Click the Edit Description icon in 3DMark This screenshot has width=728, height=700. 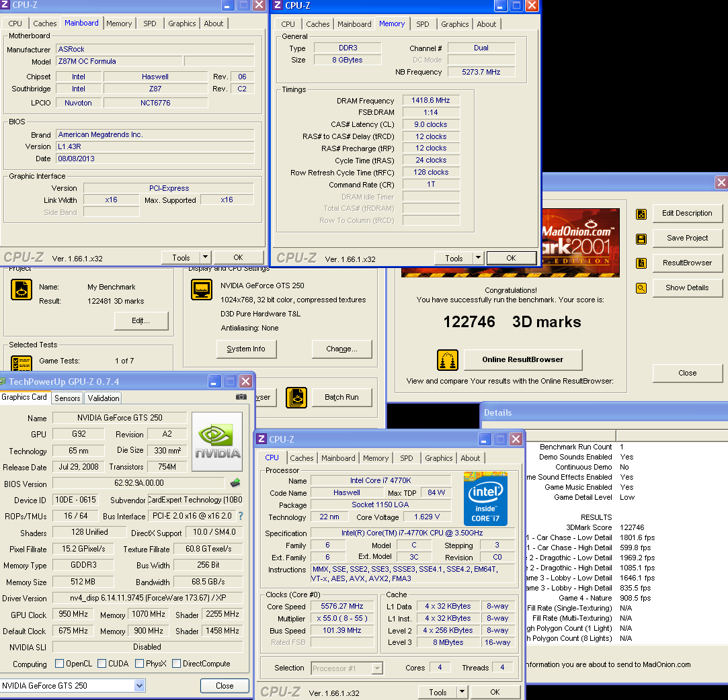[x=641, y=214]
